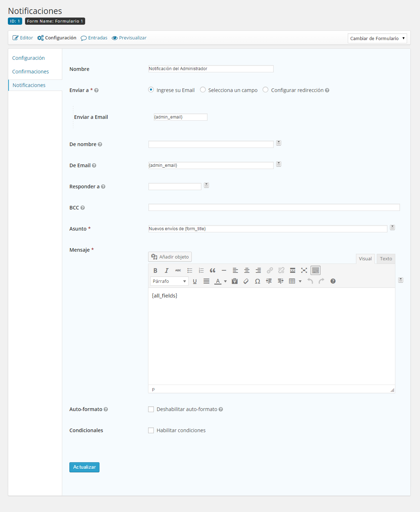Insert a special character (omega)
Viewport: 420px width, 512px height.
coord(258,281)
